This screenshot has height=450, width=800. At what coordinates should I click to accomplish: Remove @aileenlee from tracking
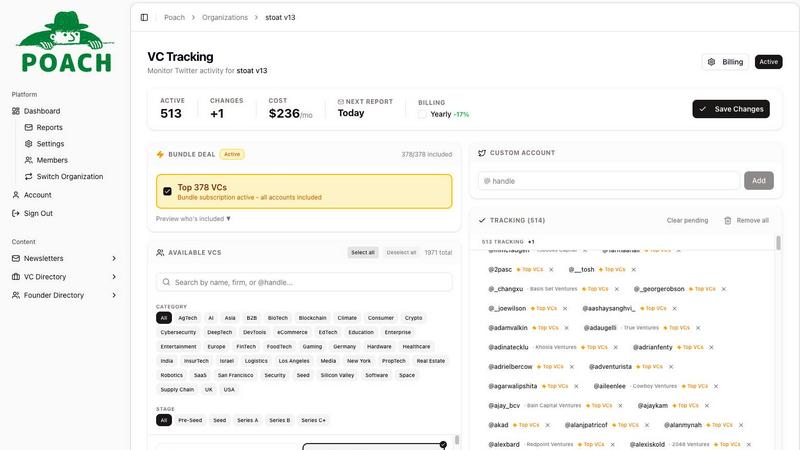pos(716,386)
